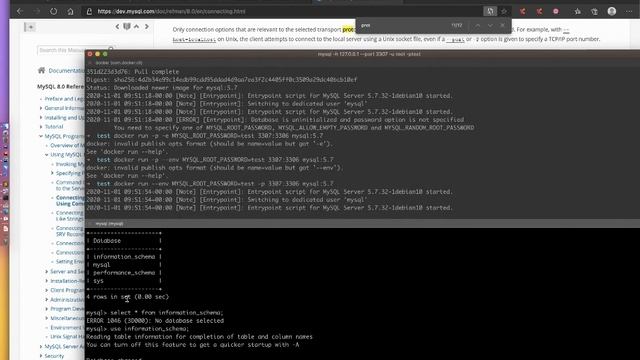The width and height of the screenshot is (640, 360).
Task: Collapse the MySQL Programs section
Action: (41, 136)
